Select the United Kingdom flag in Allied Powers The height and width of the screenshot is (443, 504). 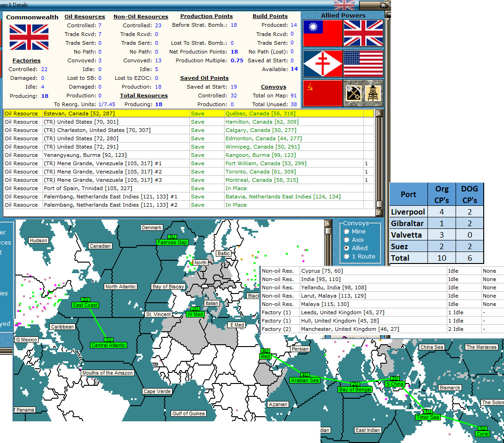tap(363, 33)
